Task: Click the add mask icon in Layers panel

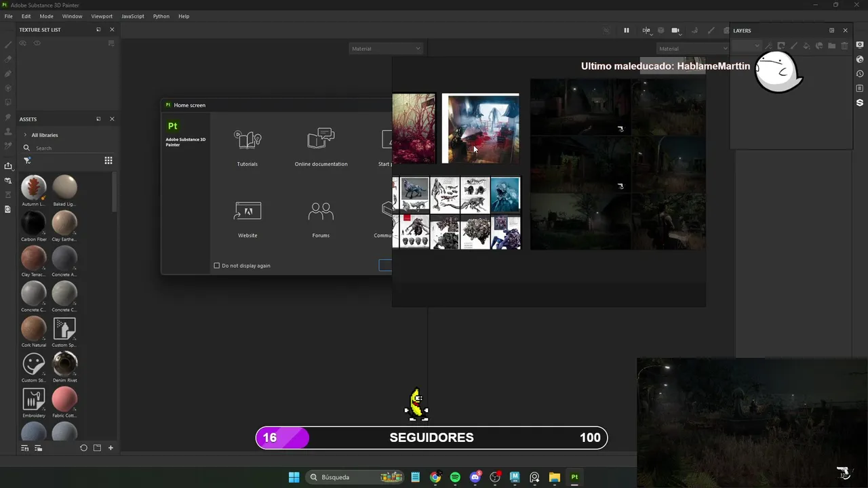Action: pyautogui.click(x=781, y=46)
